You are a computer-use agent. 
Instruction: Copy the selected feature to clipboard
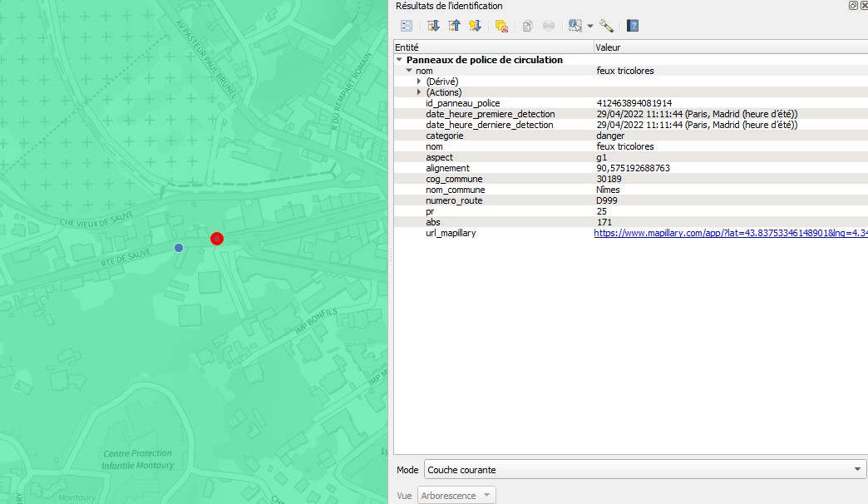(x=528, y=26)
